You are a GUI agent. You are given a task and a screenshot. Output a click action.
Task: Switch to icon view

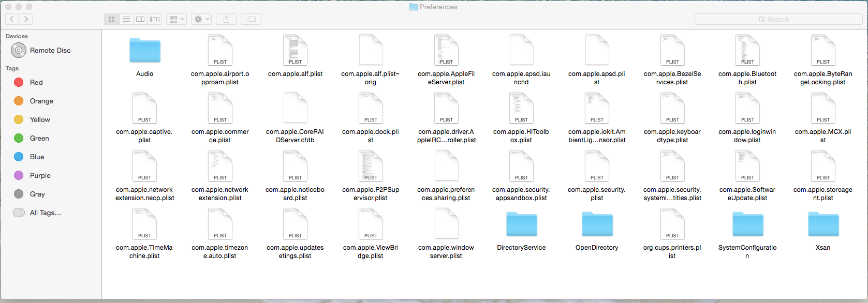[x=112, y=19]
